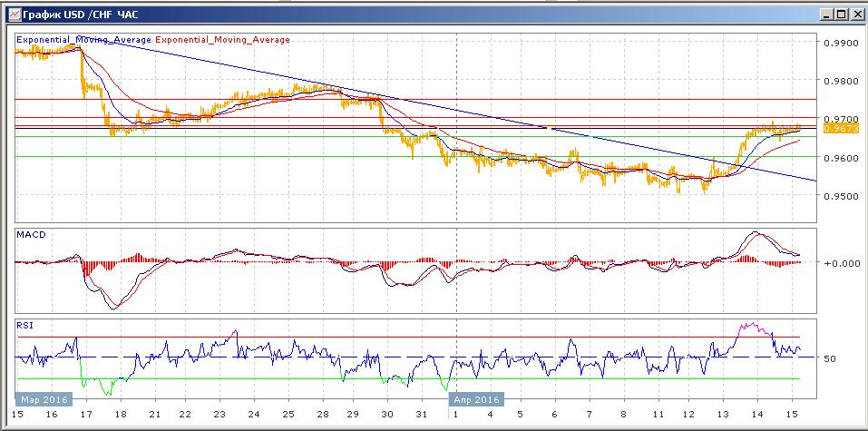The height and width of the screenshot is (431, 868).
Task: Click the 0.9500 price axis label
Action: tap(841, 196)
